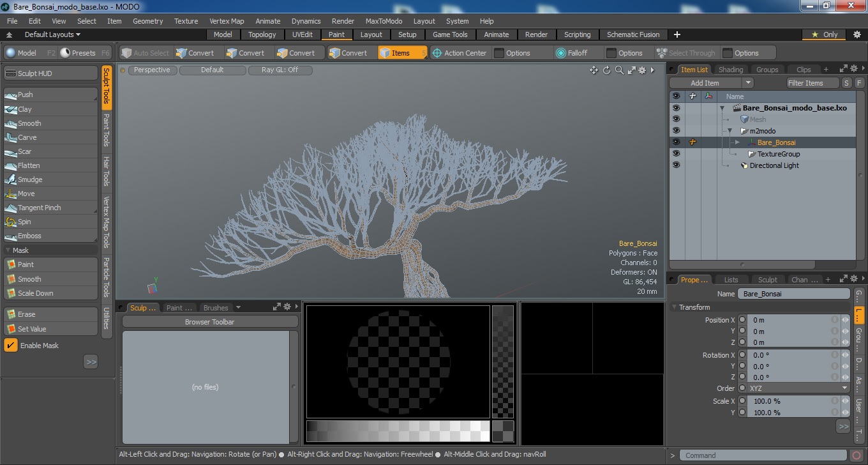Toggle visibility of TextureGroup item
This screenshot has width=868, height=465.
tap(676, 154)
